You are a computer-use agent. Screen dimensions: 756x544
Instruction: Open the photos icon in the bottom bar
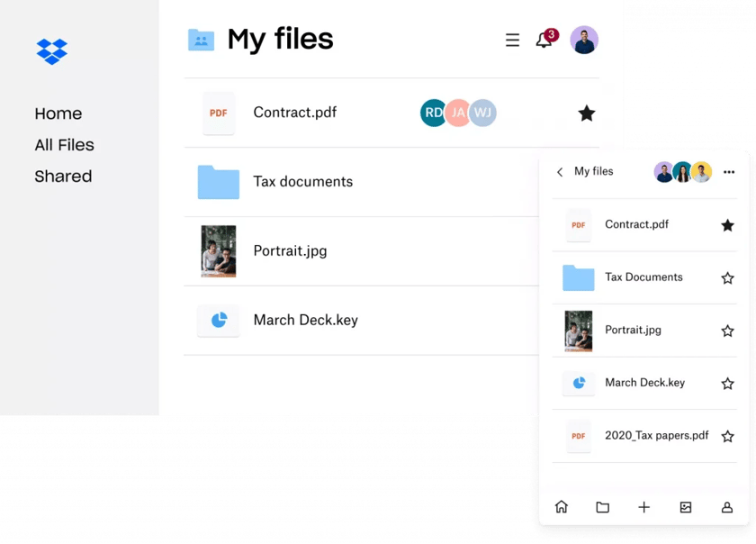coord(686,507)
